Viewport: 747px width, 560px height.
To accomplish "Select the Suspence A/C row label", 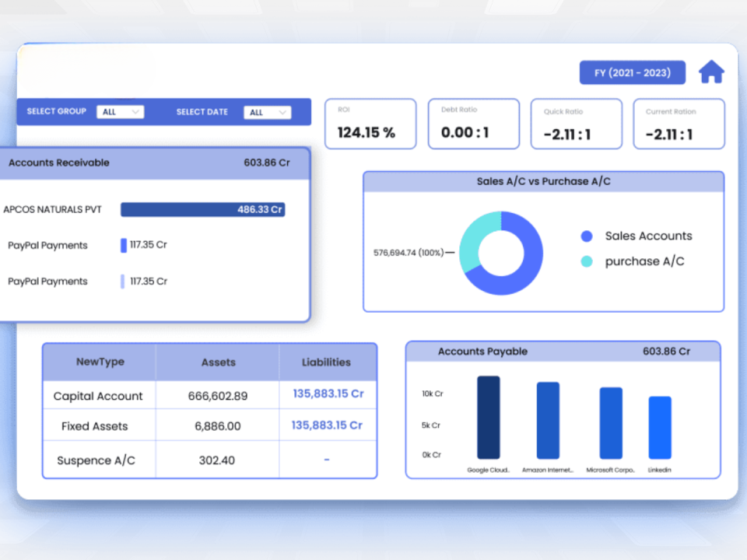I will pos(96,460).
